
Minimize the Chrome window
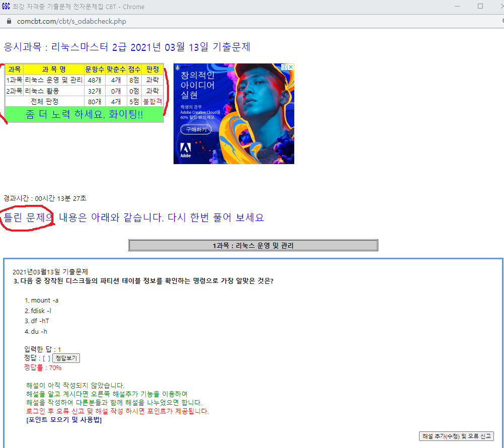[x=457, y=6]
